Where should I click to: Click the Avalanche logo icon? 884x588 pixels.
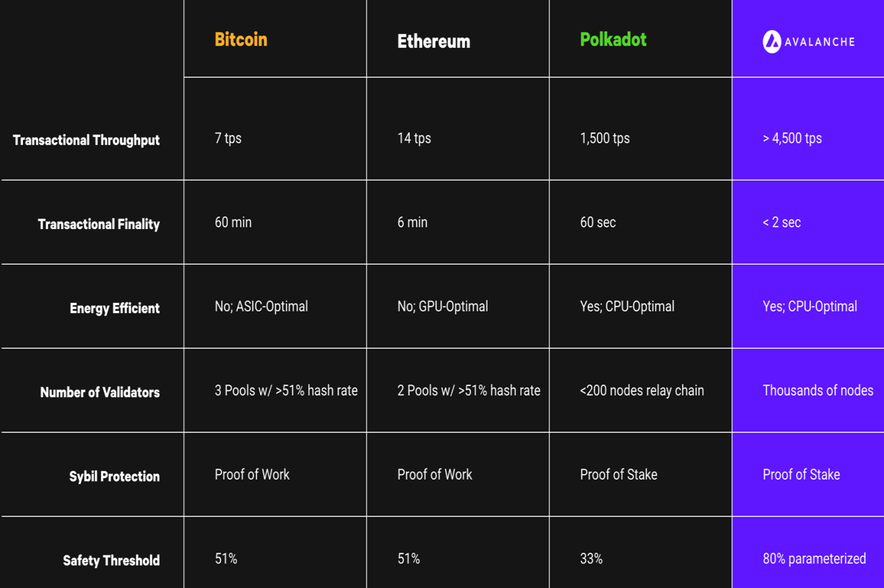[x=771, y=41]
